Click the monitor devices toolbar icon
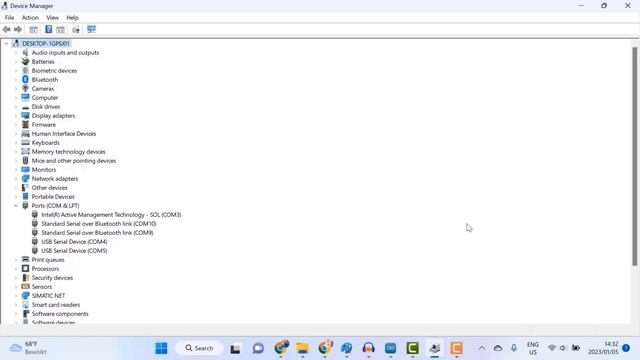 (x=91, y=29)
